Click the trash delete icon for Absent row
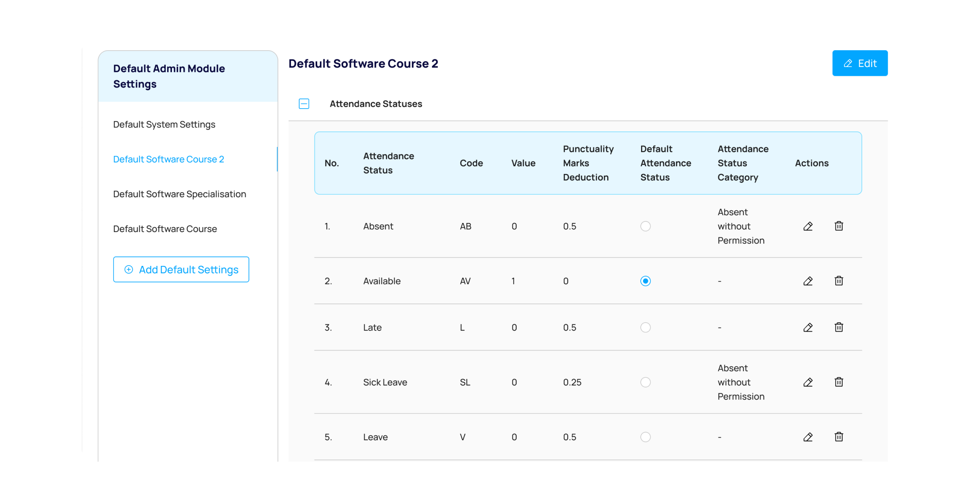Image resolution: width=980 pixels, height=504 pixels. tap(839, 226)
